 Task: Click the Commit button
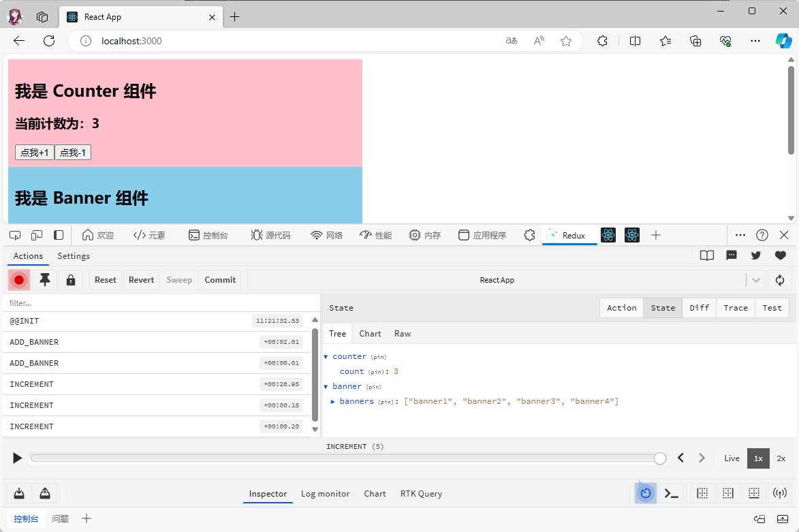coord(220,280)
